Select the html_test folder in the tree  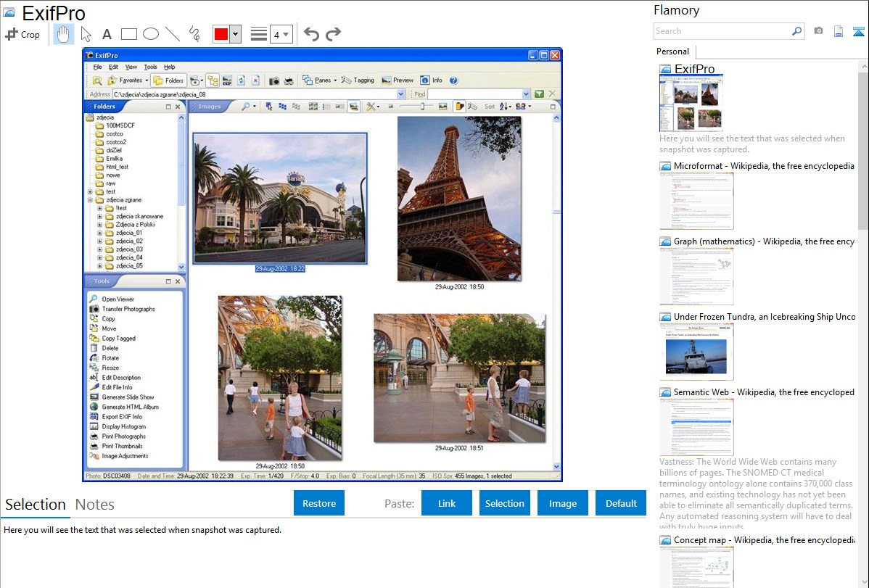[117, 167]
